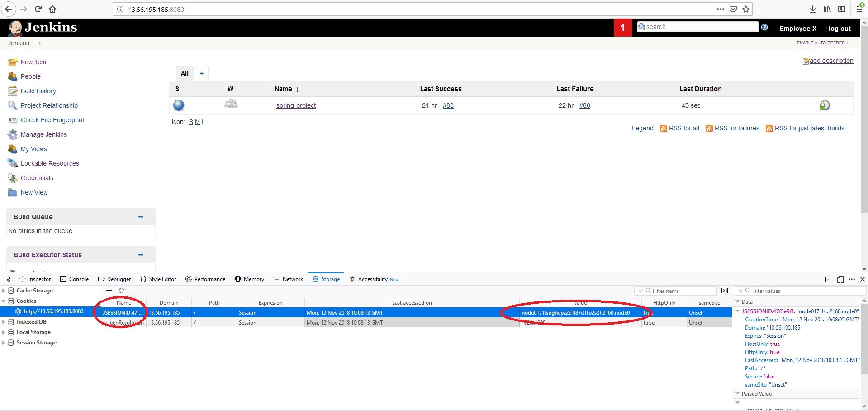Collapse the Data section in cookie details
Viewport: 868px width, 411px height.
pyautogui.click(x=738, y=302)
